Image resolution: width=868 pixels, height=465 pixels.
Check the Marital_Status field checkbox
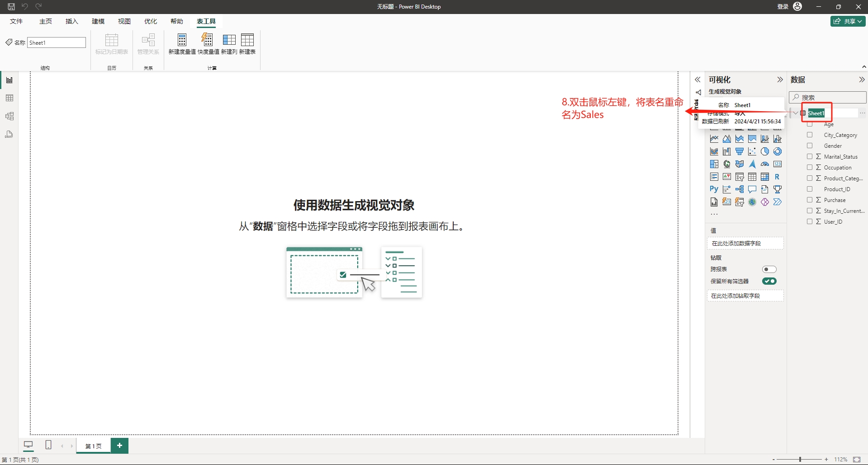point(810,157)
